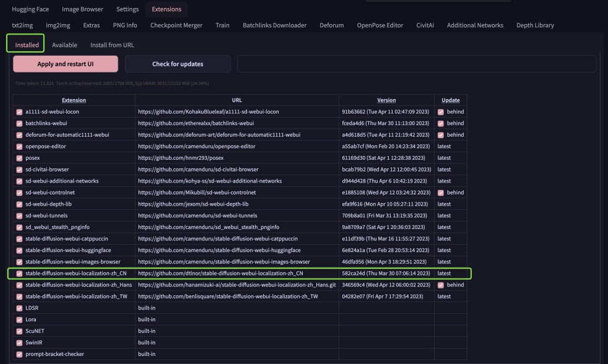Go to txt2img tab
Viewport: 608px width, 364px height.
pyautogui.click(x=22, y=25)
